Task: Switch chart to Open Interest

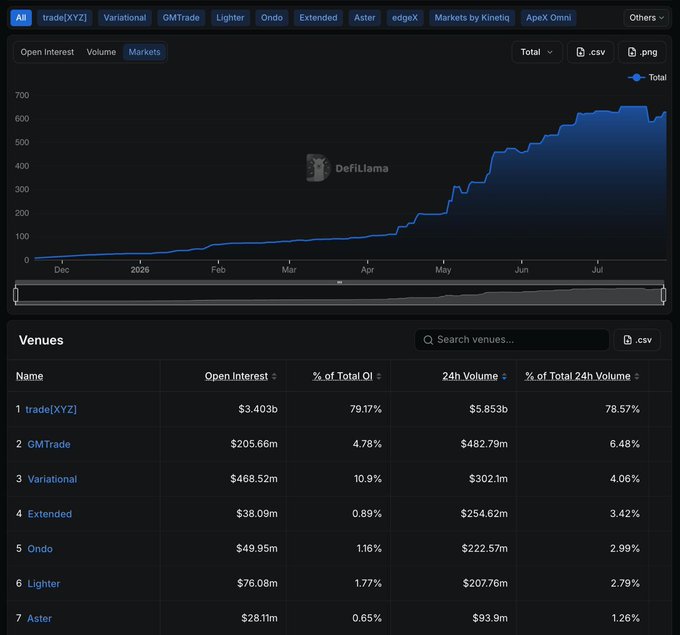Action: 47,52
